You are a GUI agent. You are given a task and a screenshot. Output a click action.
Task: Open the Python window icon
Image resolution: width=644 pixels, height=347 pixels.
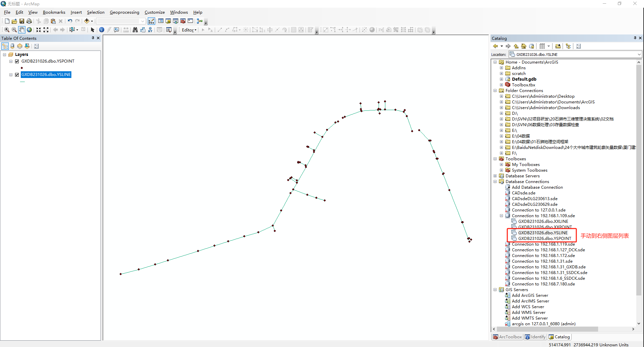click(x=190, y=21)
